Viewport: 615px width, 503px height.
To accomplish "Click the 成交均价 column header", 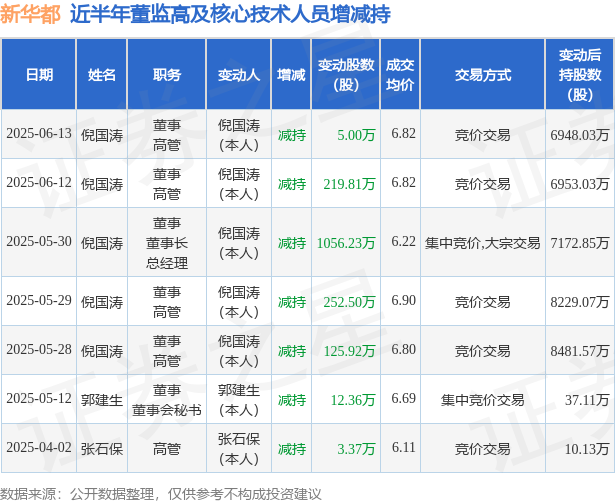I will pos(400,75).
